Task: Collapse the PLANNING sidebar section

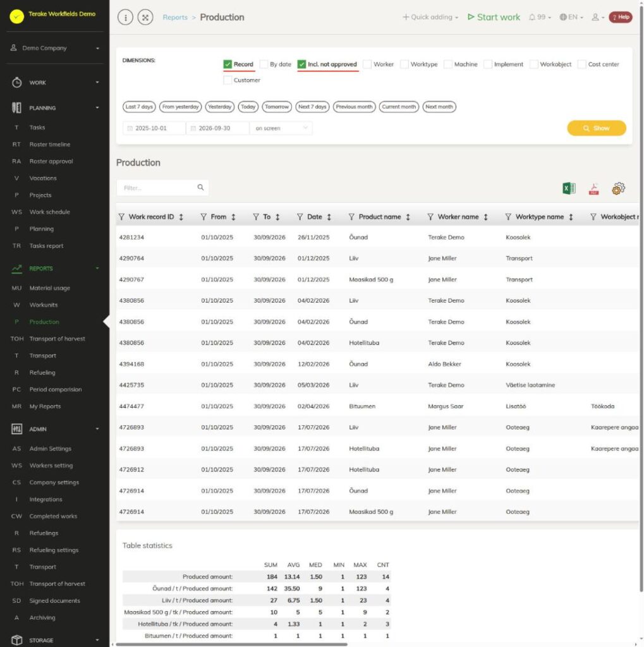Action: [55, 108]
